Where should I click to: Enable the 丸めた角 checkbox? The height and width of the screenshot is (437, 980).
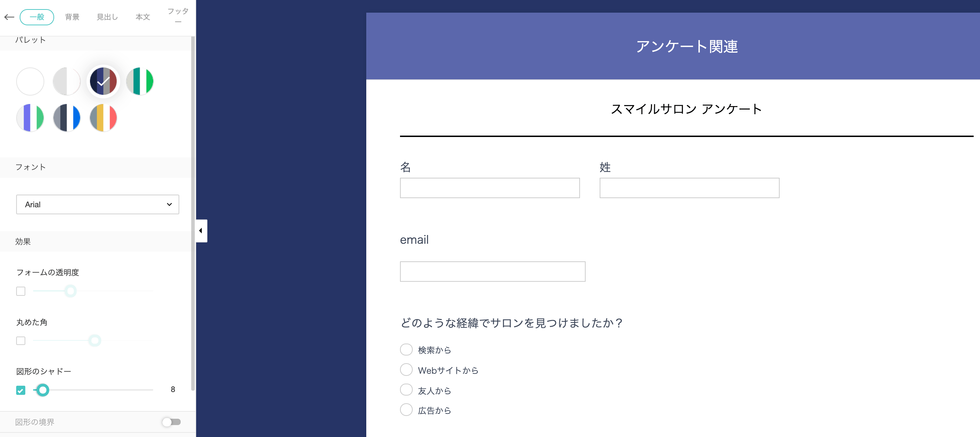point(21,341)
